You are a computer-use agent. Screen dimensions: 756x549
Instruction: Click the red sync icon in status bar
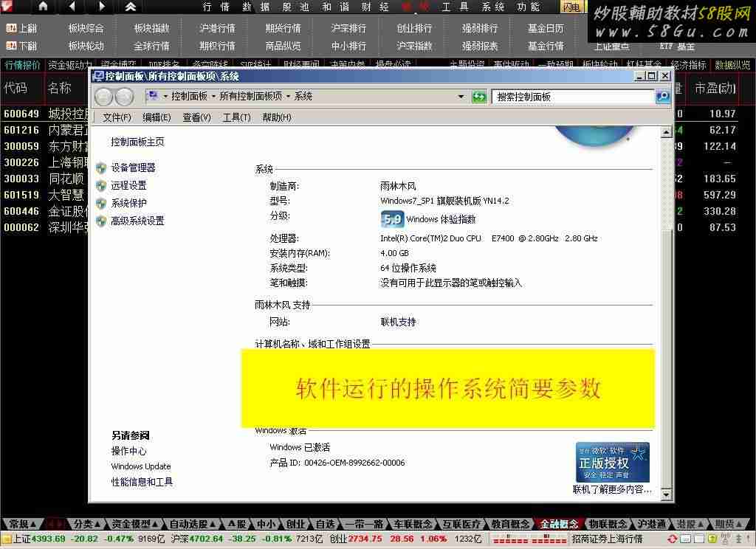pyautogui.click(x=672, y=539)
